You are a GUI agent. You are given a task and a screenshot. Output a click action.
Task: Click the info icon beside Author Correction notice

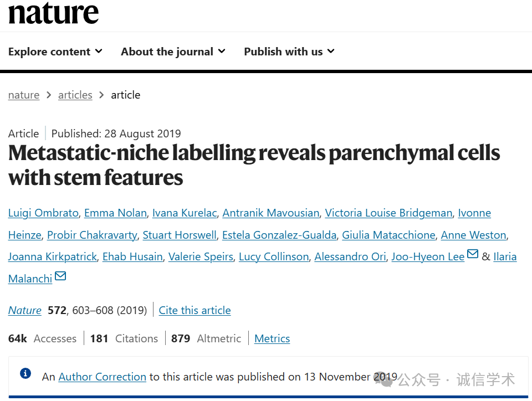coord(25,373)
